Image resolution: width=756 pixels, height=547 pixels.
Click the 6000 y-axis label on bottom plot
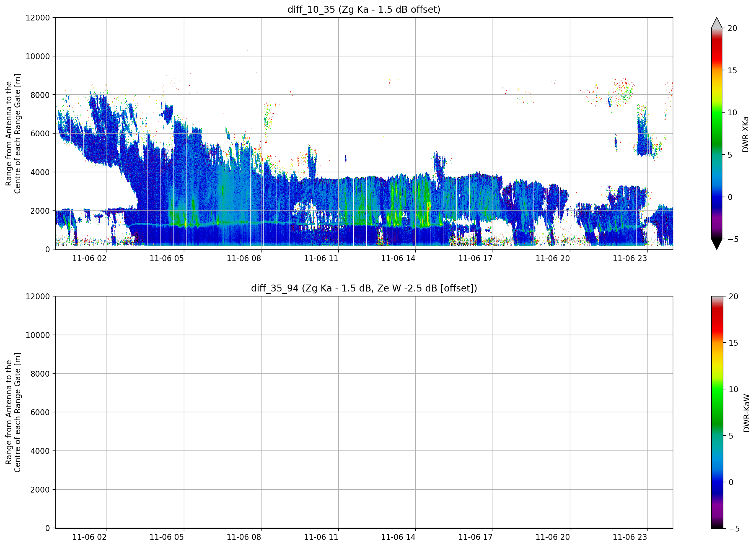[x=40, y=412]
